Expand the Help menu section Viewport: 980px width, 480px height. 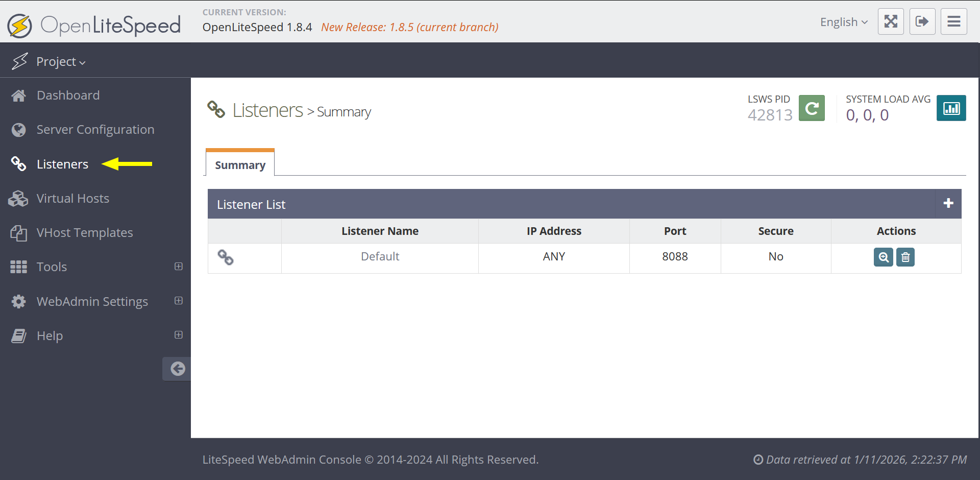[179, 335]
